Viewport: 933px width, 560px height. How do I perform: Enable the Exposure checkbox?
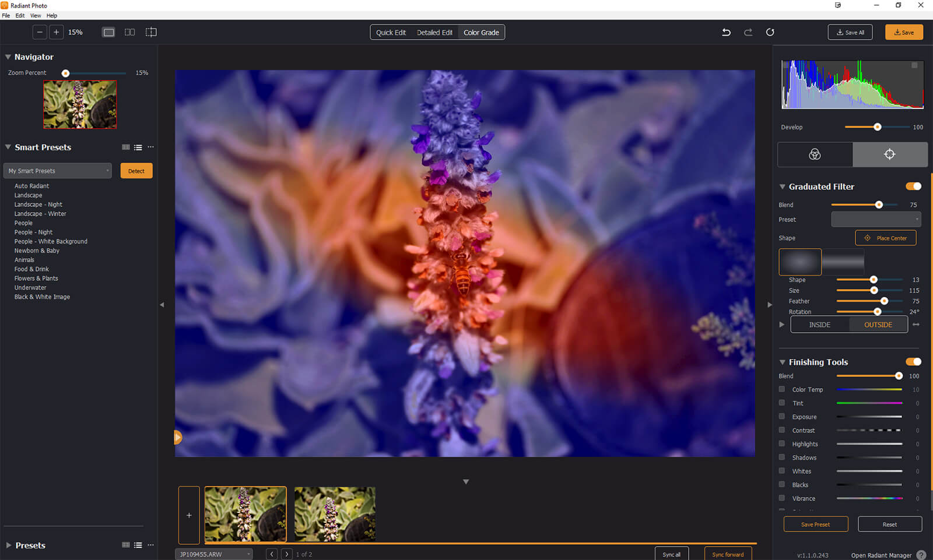(x=782, y=417)
